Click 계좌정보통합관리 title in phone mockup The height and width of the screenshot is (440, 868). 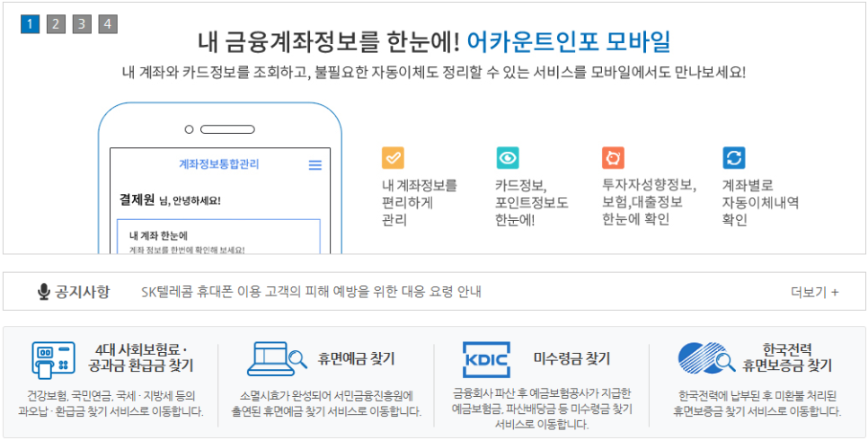(219, 164)
